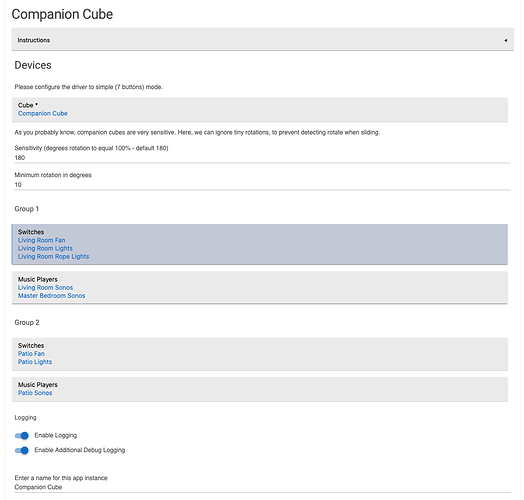524x500 pixels.
Task: Expand the Instructions section arrow
Action: (x=506, y=40)
